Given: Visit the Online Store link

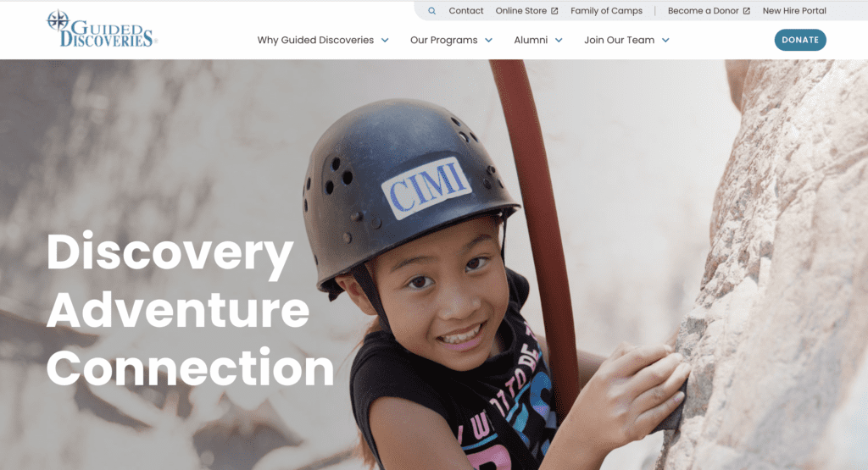Looking at the screenshot, I should tap(521, 10).
